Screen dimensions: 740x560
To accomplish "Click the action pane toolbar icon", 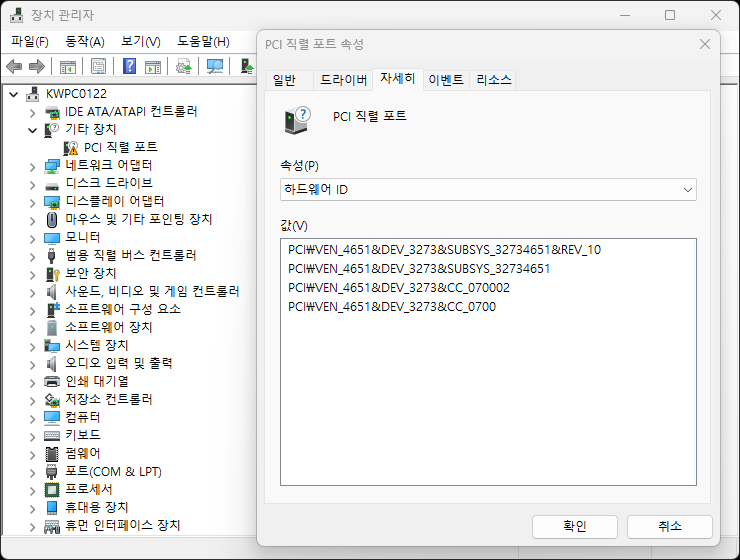I will (x=152, y=67).
